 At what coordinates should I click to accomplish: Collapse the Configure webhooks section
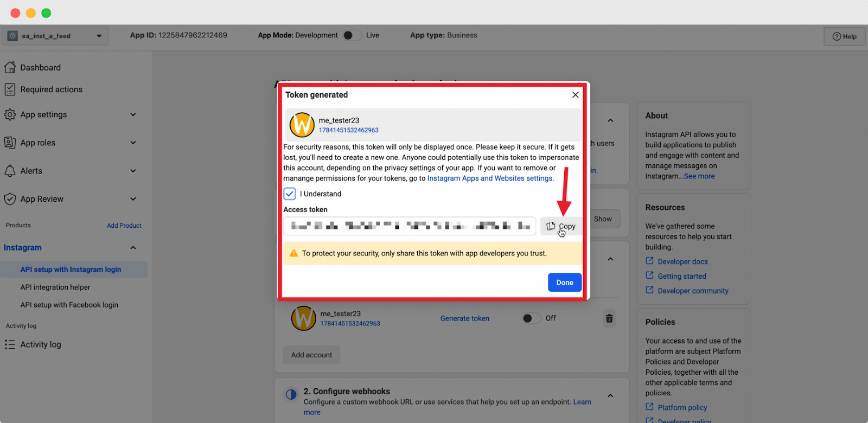610,396
